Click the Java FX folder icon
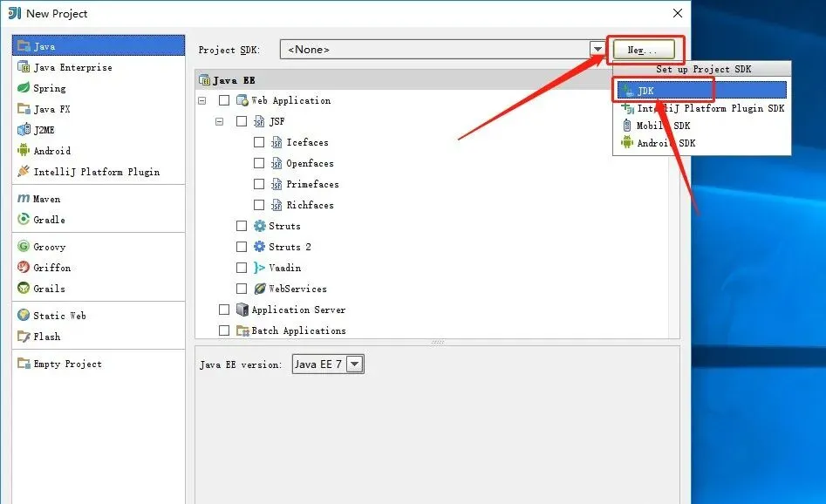 (x=24, y=108)
